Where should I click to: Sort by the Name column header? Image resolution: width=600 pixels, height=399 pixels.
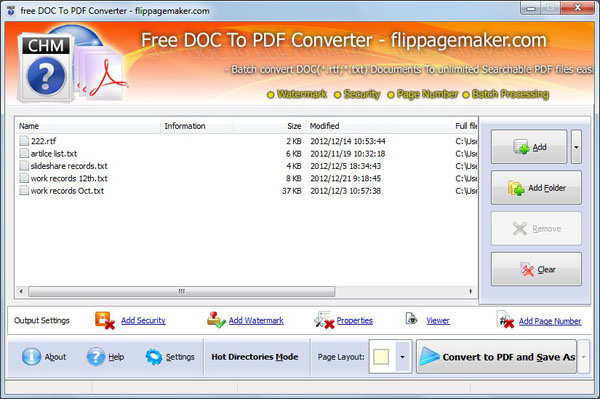pos(88,126)
